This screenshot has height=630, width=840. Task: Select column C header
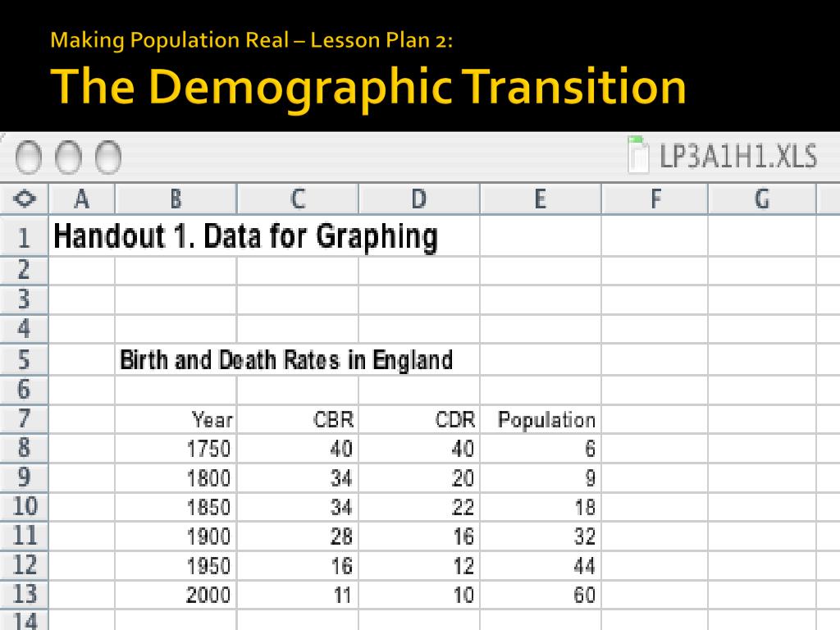tap(298, 199)
